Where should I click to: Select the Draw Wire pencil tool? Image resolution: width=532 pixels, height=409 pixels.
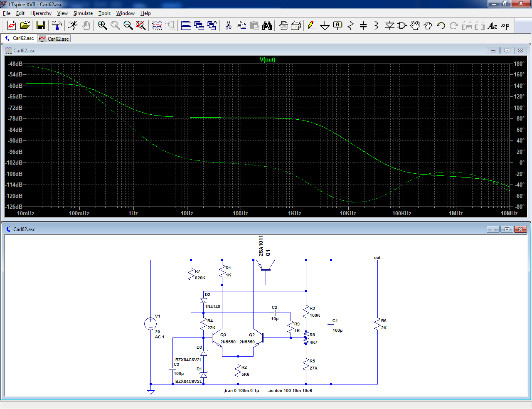tap(312, 26)
